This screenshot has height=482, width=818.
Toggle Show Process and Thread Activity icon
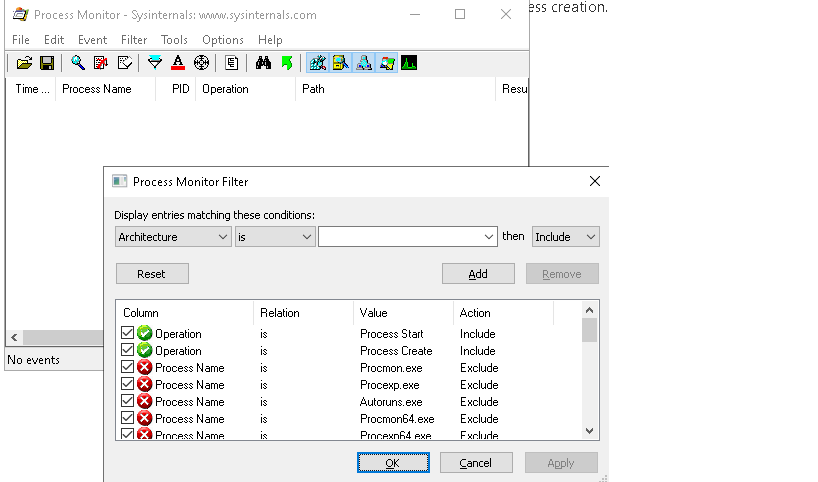(x=387, y=63)
